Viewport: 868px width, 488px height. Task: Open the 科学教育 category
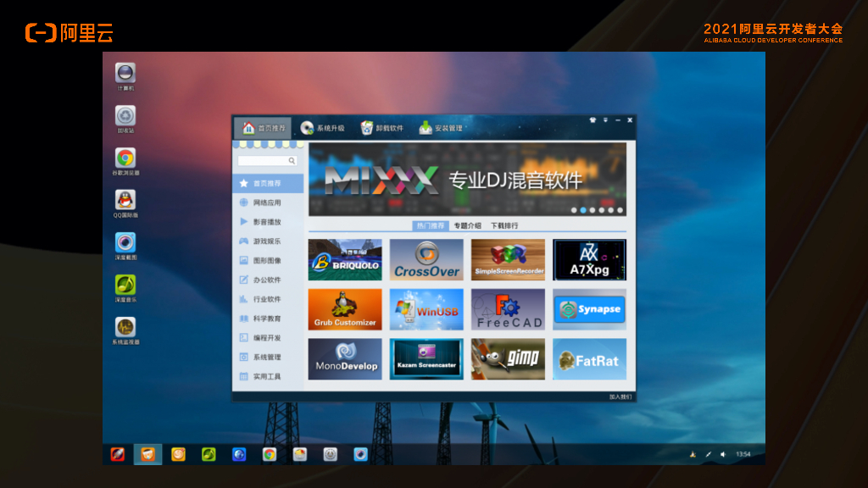tap(268, 319)
